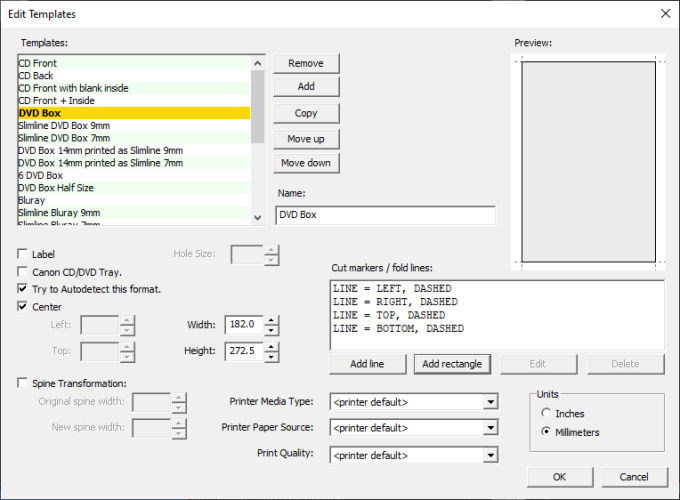The height and width of the screenshot is (500, 680).
Task: Click the templates list scroll-down arrow
Action: [x=258, y=218]
